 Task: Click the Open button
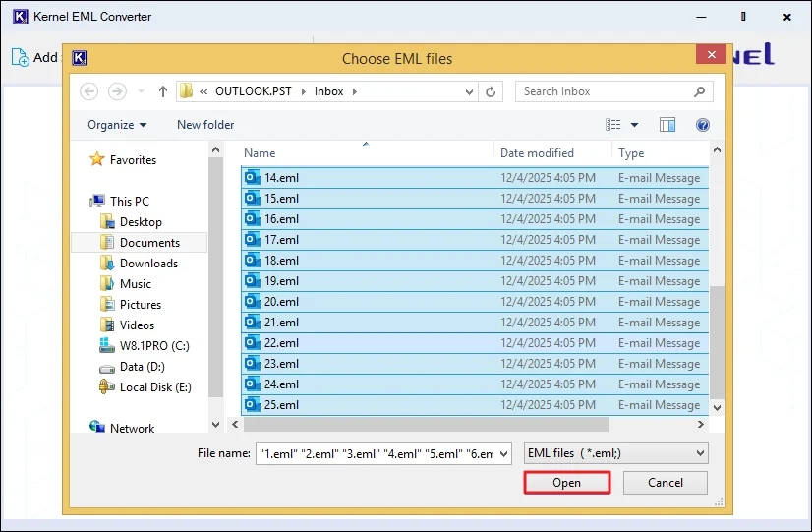click(567, 483)
